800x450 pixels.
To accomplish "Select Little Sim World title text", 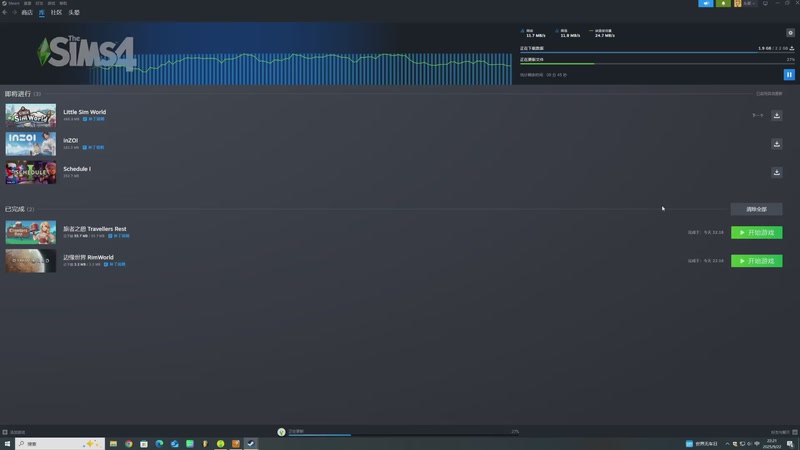I will click(85, 112).
